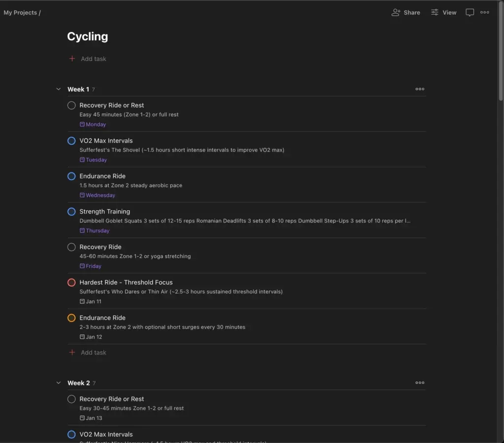Viewport: 504px width, 443px height.
Task: Click the Jan 12 due date
Action: point(91,337)
